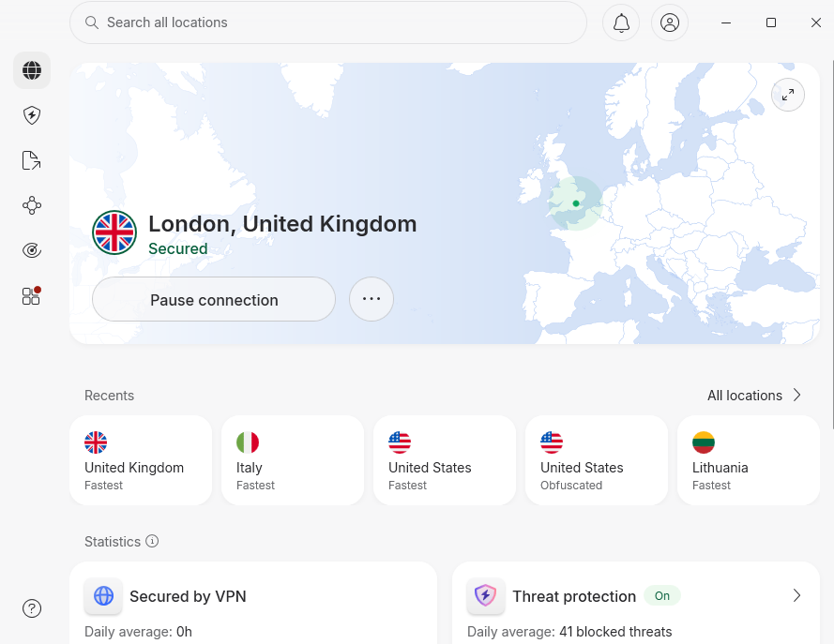
Task: Open the file sharing sidebar icon
Action: (32, 160)
